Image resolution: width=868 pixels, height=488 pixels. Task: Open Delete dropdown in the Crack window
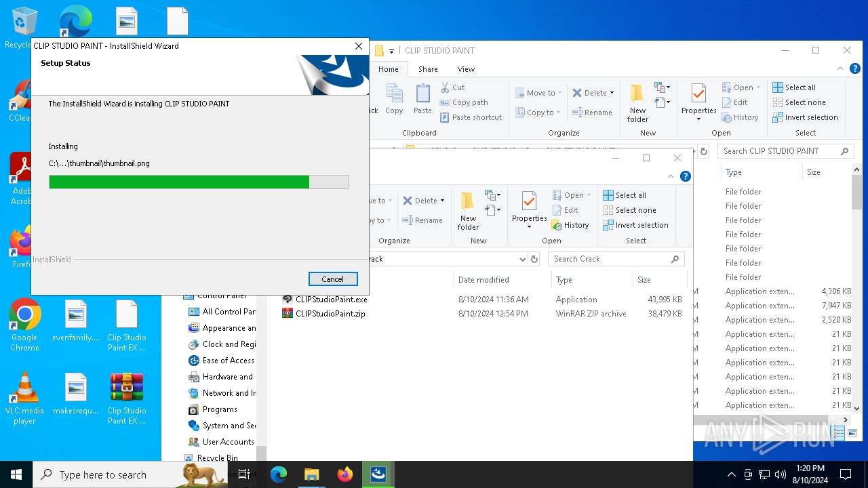(x=423, y=201)
